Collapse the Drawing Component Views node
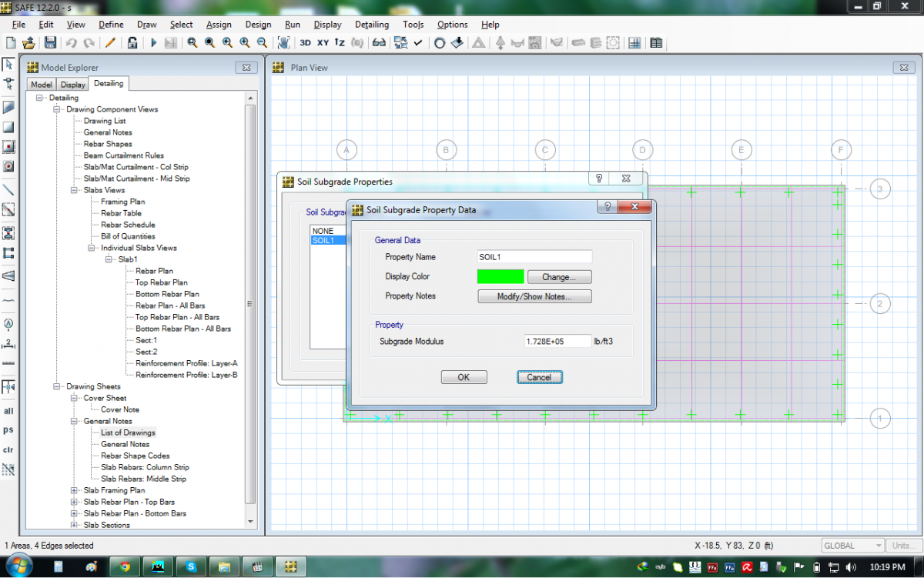 coord(57,109)
